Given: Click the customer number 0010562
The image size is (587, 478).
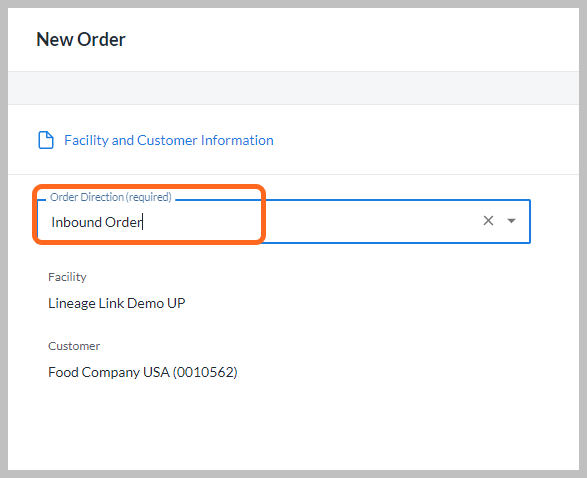Looking at the screenshot, I should (x=205, y=372).
